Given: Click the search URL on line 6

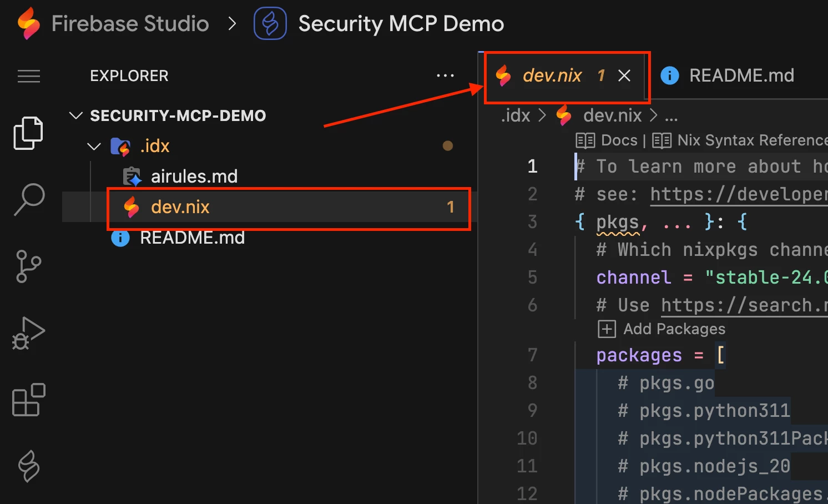Looking at the screenshot, I should 744,305.
